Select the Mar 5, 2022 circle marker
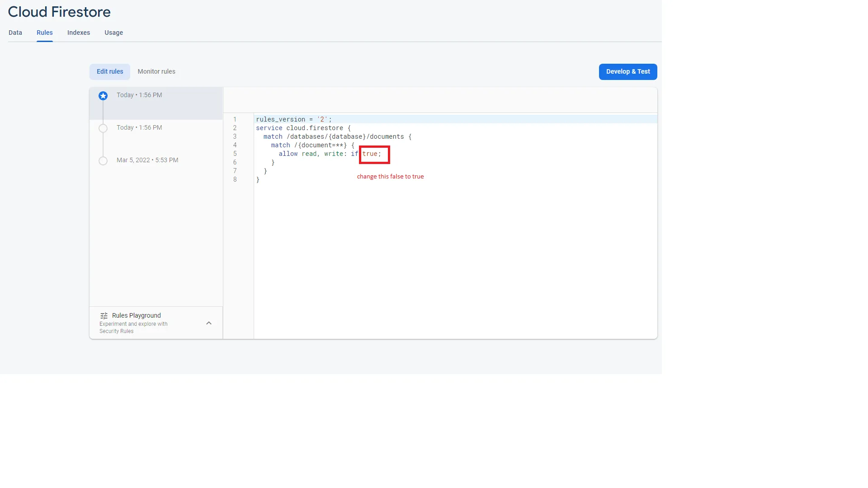868x488 pixels. [103, 161]
